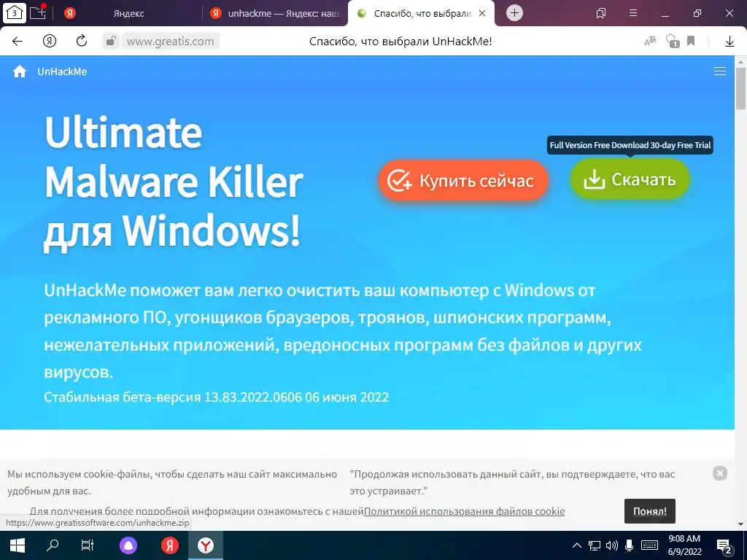The width and height of the screenshot is (747, 560).
Task: Open Windows taskbar search
Action: point(53,545)
